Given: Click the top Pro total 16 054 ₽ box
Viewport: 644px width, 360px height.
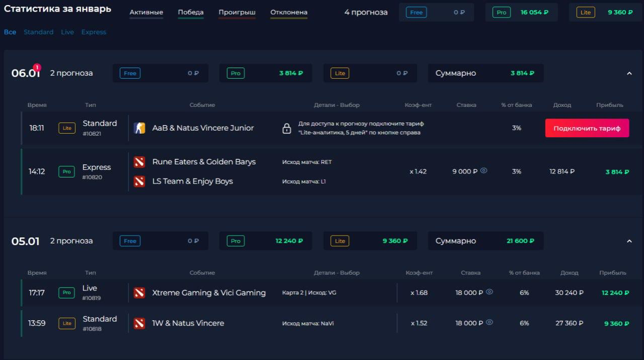Looking at the screenshot, I should [x=521, y=13].
